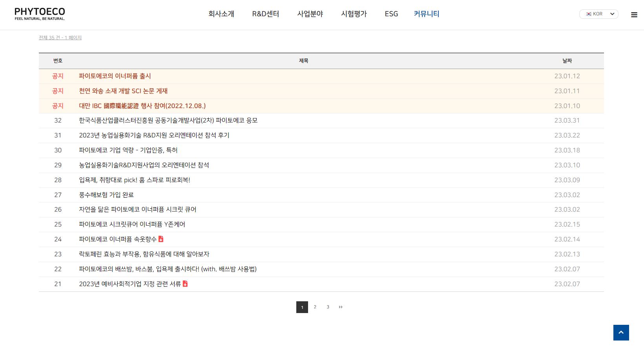
Task: Open notice 대만 IBC 행사 참여 post
Action: click(x=142, y=106)
